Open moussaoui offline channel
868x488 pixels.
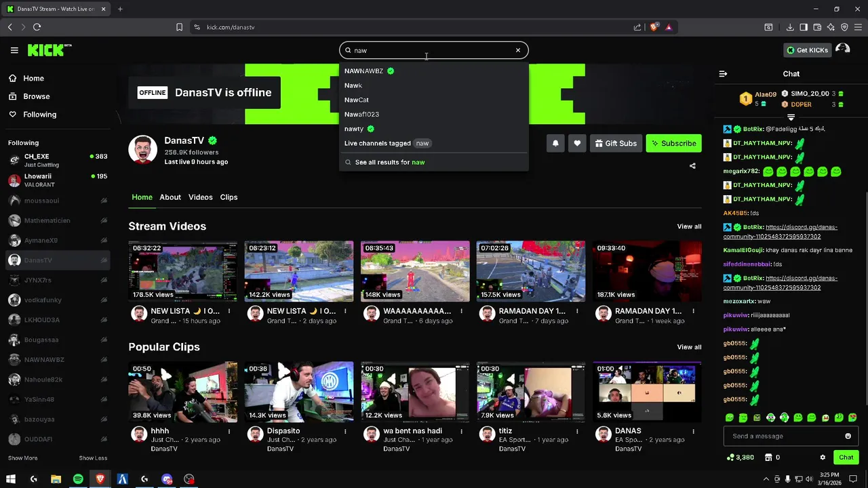(57, 201)
